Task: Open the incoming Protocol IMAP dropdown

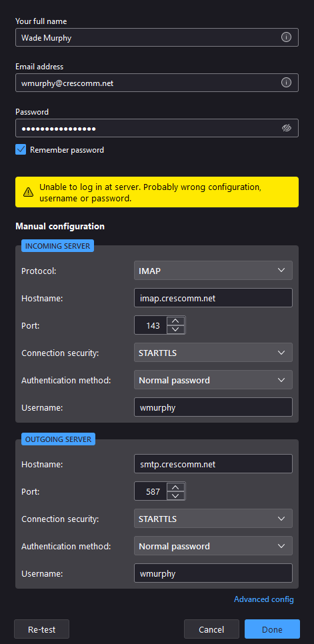Action: click(213, 270)
